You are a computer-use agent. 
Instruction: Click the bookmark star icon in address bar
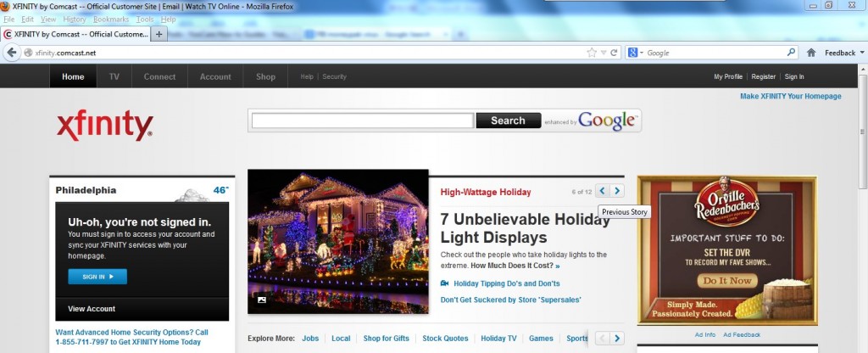click(592, 53)
